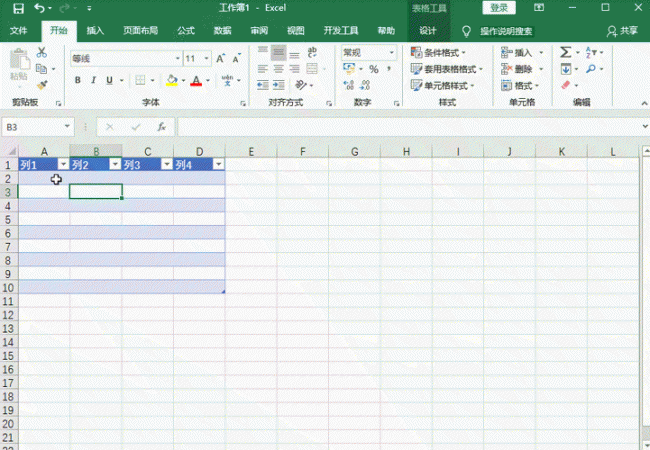This screenshot has height=450, width=650.
Task: Open 格式 format cells menu
Action: point(520,86)
